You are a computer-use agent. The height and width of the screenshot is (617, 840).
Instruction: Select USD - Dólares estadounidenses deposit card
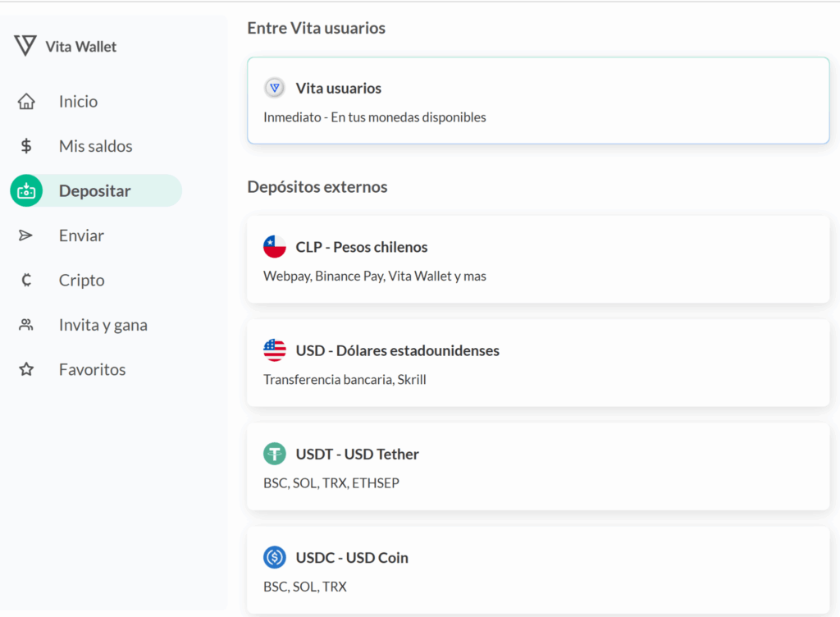538,363
